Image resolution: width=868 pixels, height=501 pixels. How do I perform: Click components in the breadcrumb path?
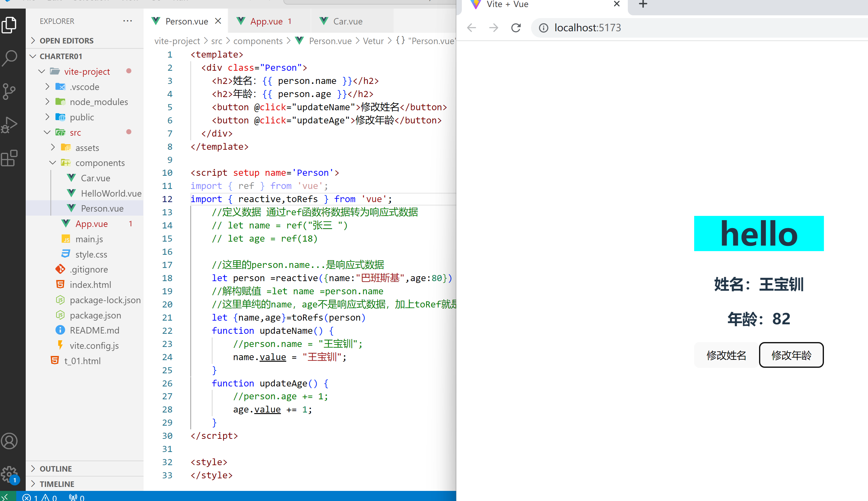tap(258, 41)
